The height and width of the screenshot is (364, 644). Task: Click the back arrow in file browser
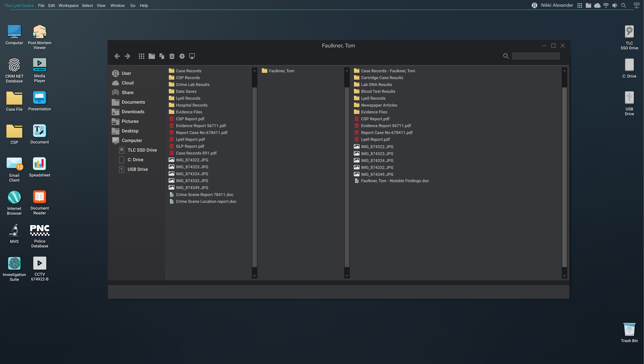(x=117, y=56)
